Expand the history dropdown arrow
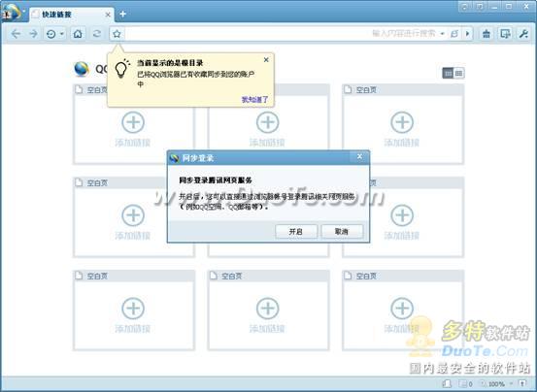The image size is (537, 392). pyautogui.click(x=62, y=34)
